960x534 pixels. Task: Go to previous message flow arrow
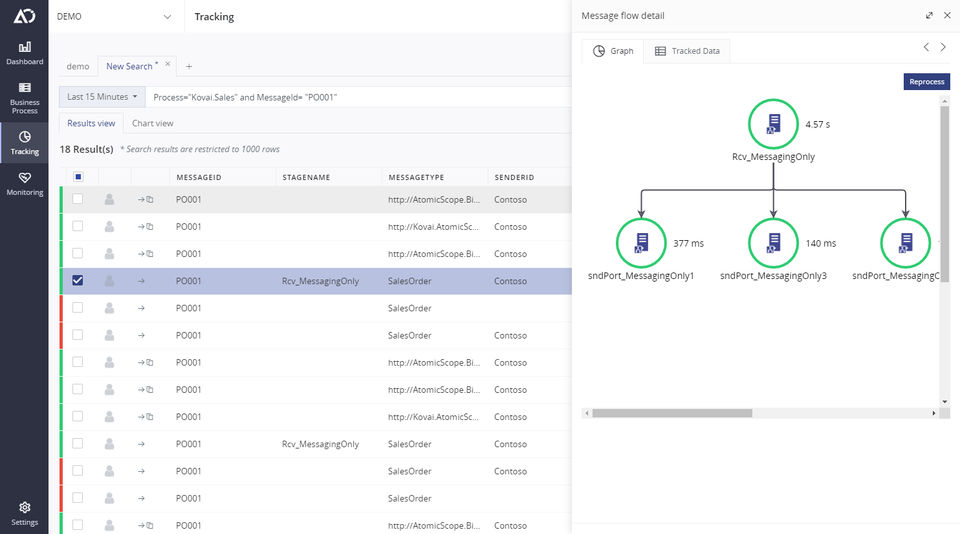click(926, 48)
